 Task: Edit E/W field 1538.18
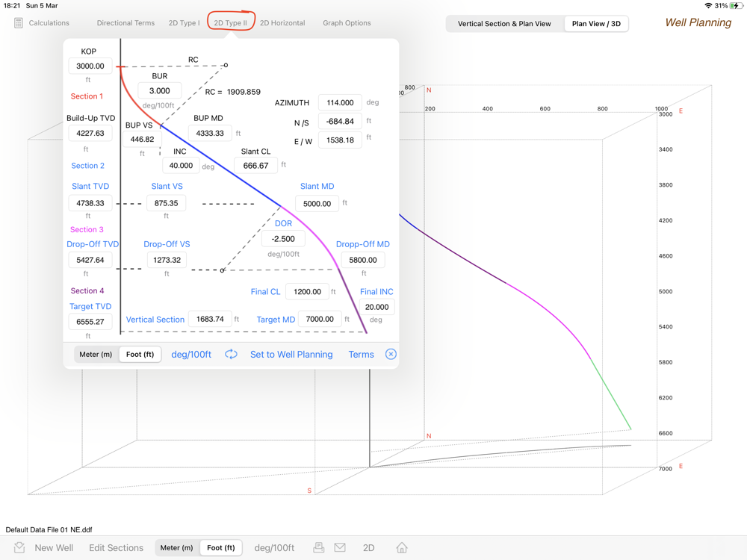[340, 140]
